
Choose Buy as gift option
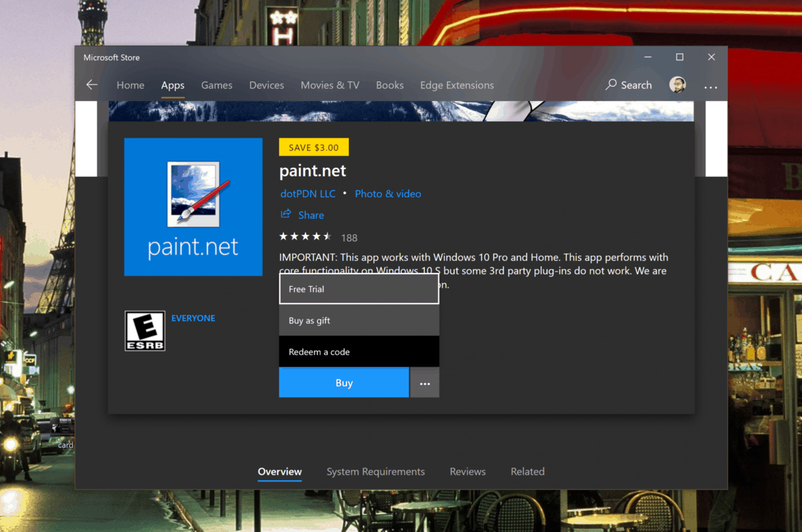(359, 321)
